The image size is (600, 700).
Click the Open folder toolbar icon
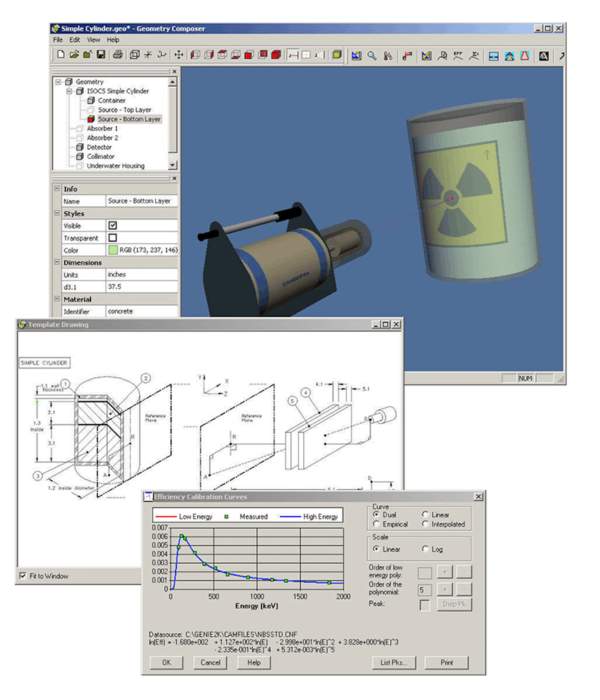tap(74, 54)
